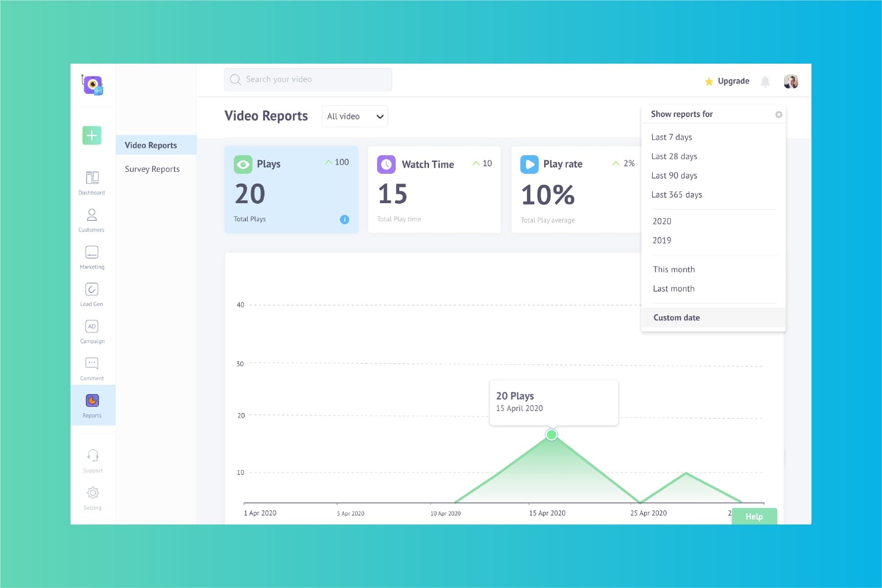Click the Search your video field
The height and width of the screenshot is (588, 882).
[308, 80]
